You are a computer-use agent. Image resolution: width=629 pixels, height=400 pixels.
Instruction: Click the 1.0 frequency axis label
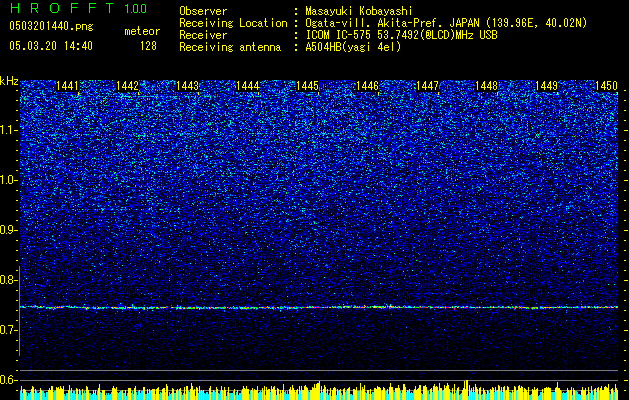click(x=9, y=180)
